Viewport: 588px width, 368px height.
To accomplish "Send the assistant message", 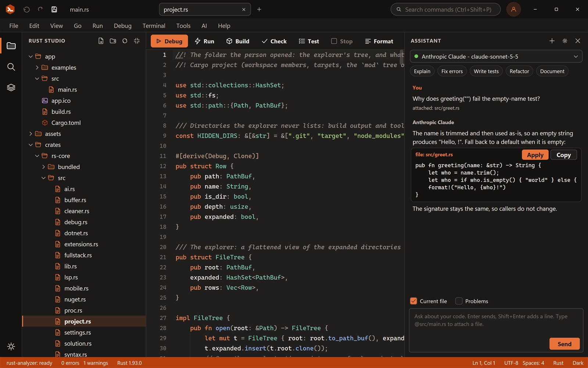I will (564, 344).
